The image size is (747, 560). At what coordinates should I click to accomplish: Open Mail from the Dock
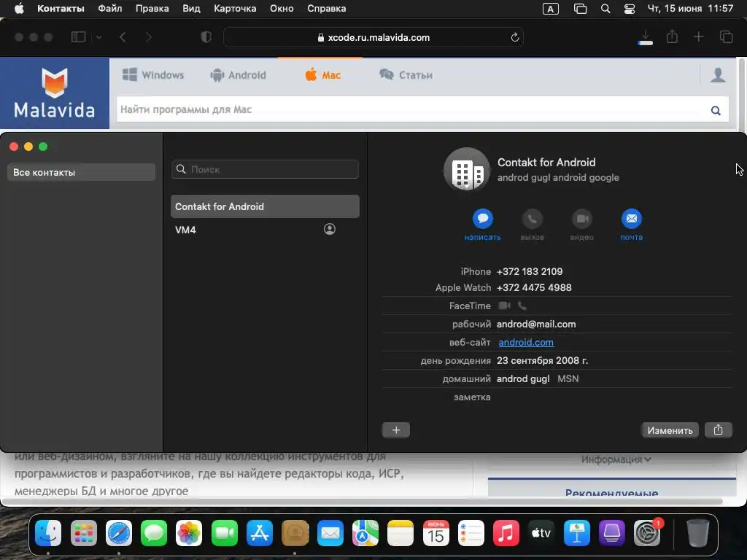pos(330,533)
